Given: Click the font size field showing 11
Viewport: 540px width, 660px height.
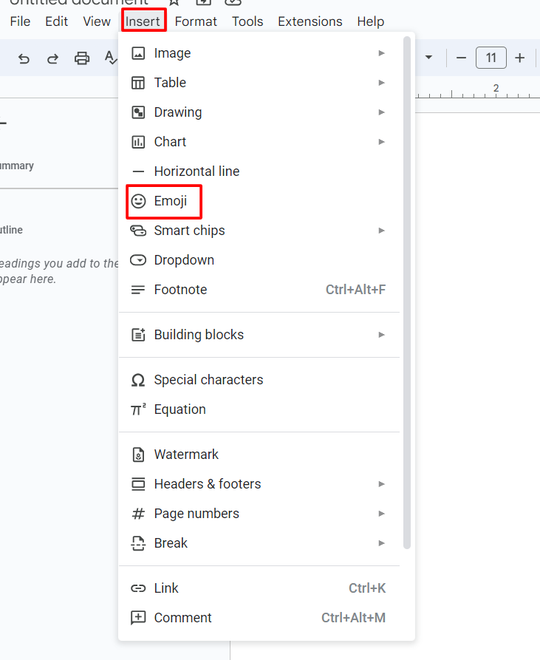Looking at the screenshot, I should click(x=491, y=58).
